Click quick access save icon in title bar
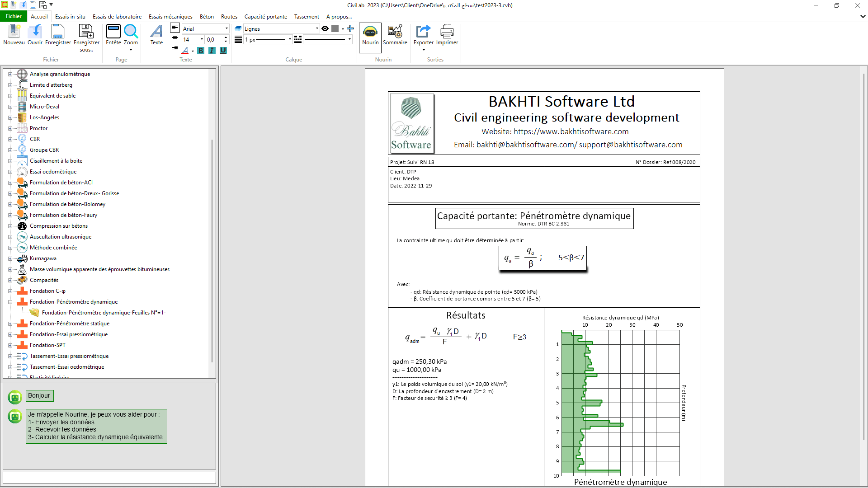The height and width of the screenshot is (488, 868). pos(33,5)
